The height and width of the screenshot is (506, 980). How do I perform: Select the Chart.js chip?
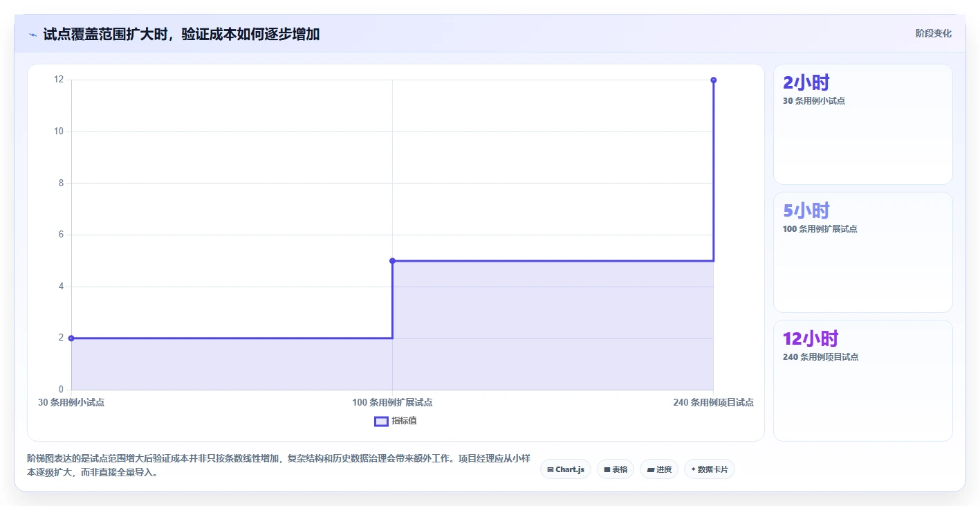pos(565,469)
